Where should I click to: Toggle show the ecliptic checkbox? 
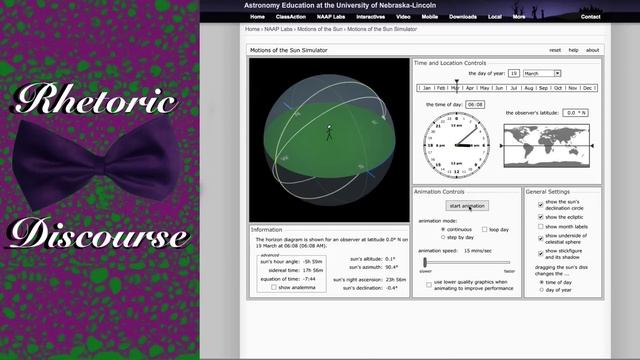pos(540,217)
